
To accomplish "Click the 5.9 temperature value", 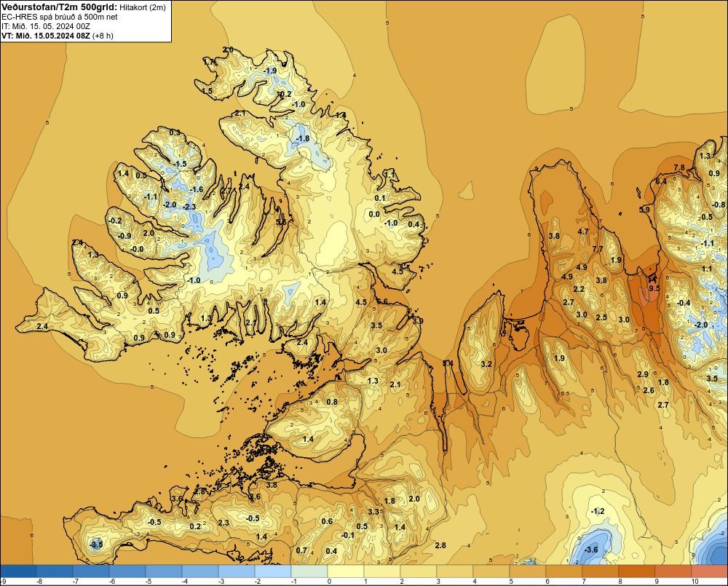I will [x=644, y=210].
